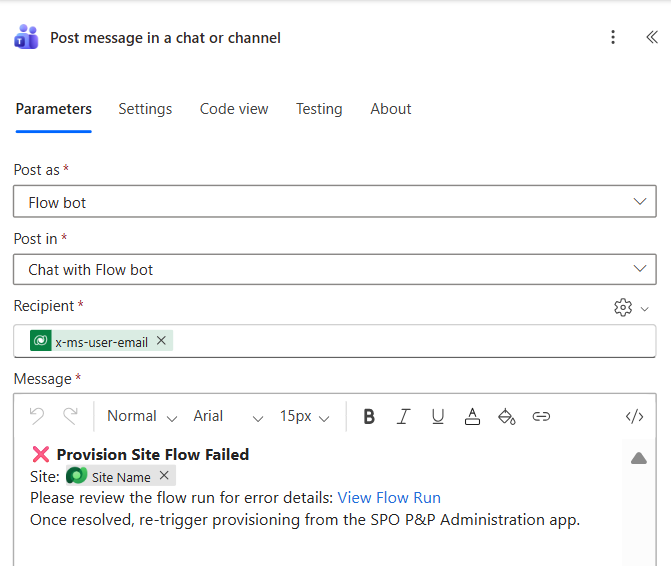Open the Post as dropdown
Image resolution: width=671 pixels, height=566 pixels.
pos(335,202)
